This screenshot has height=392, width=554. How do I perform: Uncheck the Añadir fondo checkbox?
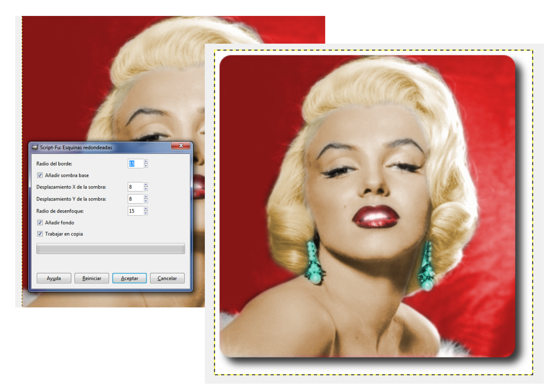tap(40, 222)
